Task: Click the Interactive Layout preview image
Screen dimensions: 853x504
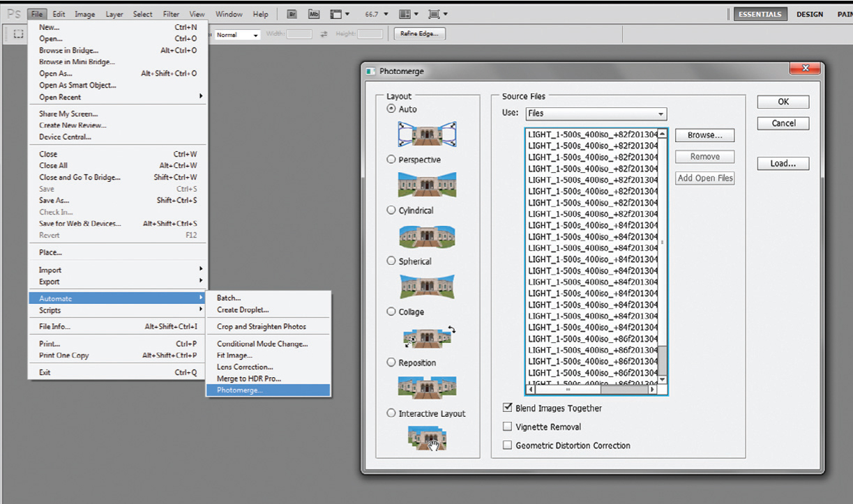Action: 427,437
